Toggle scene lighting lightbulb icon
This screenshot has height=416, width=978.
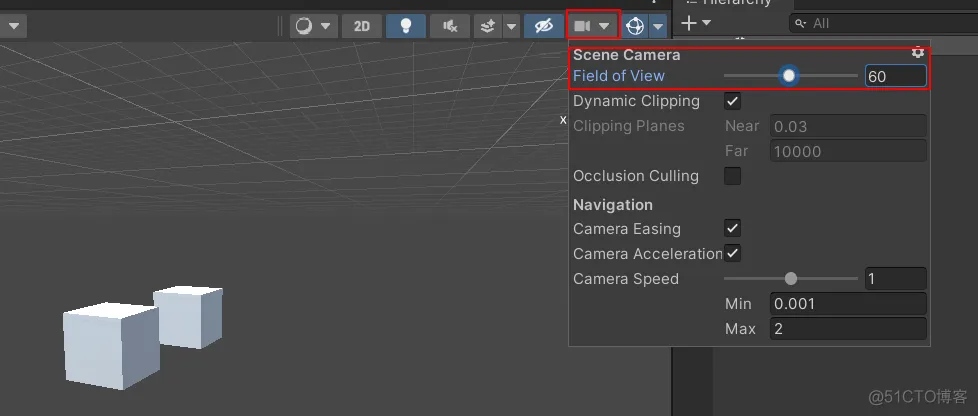pos(406,26)
